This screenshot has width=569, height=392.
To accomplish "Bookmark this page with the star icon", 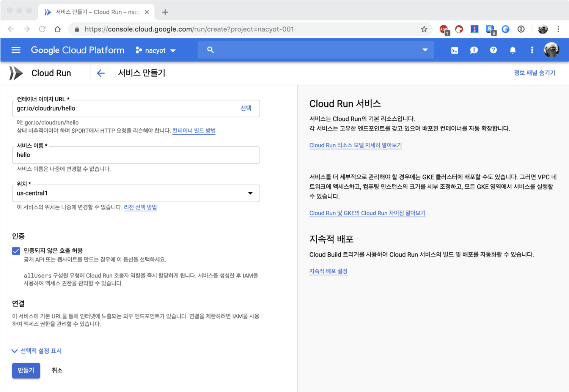I will pyautogui.click(x=424, y=29).
